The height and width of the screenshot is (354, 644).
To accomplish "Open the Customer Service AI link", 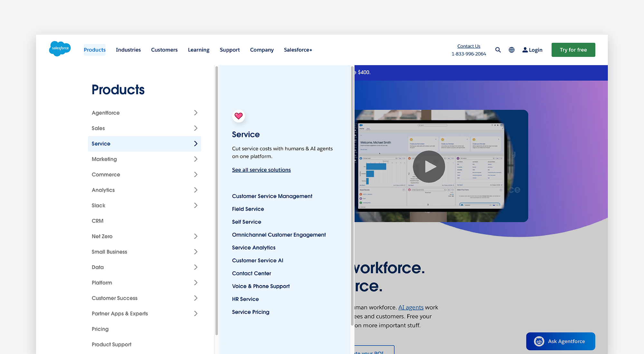I will pos(258,260).
